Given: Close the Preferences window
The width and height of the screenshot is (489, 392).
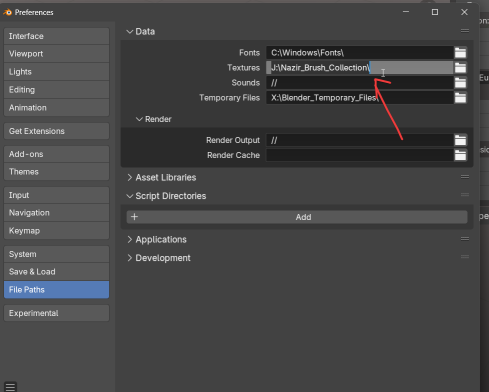Looking at the screenshot, I should click(x=464, y=12).
